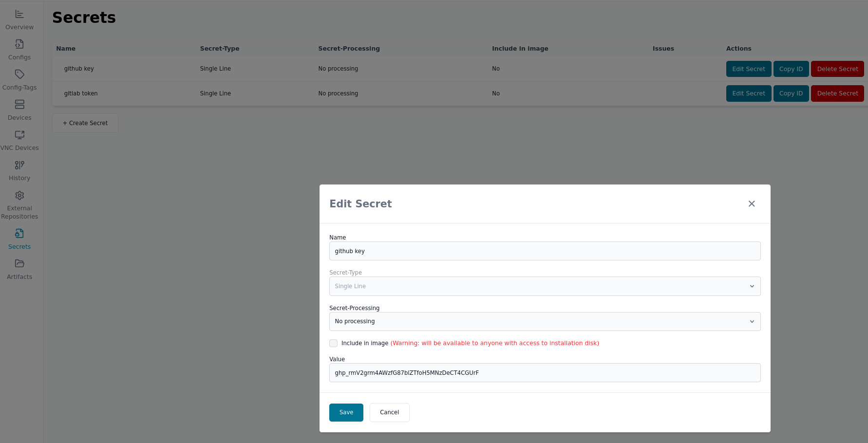Select the Artifacts folder icon

pos(19,263)
